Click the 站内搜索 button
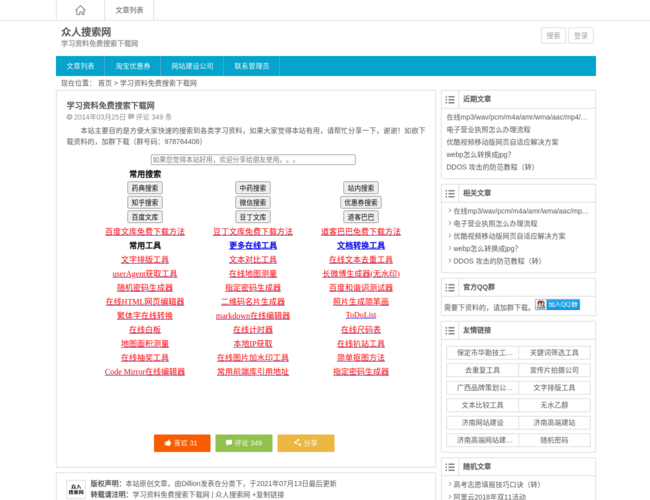The image size is (650, 500). point(361,188)
